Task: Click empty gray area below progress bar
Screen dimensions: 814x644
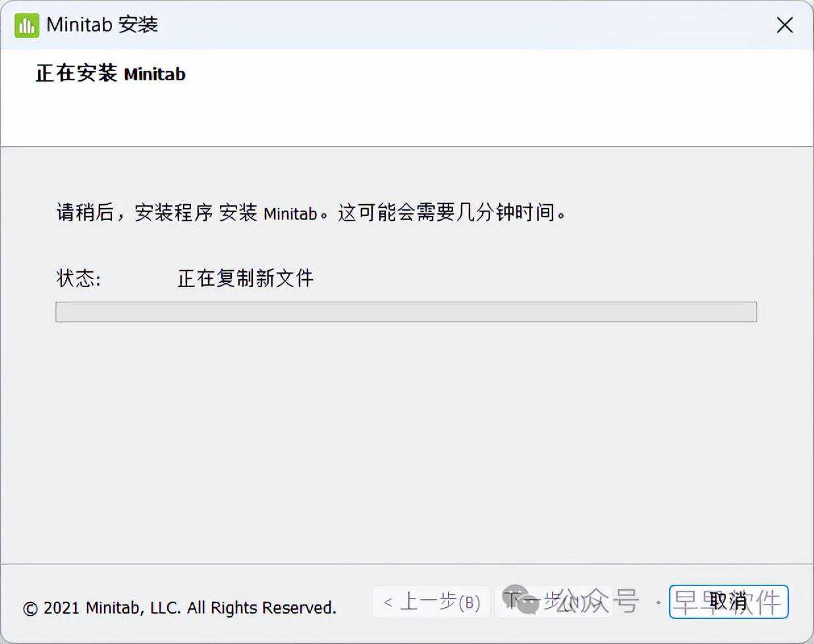Action: coord(406,441)
